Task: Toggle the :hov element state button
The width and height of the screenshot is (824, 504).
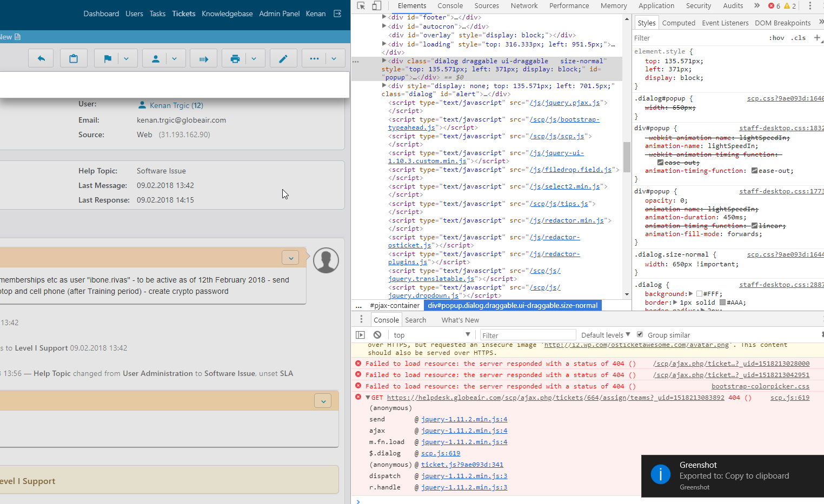Action: (x=776, y=38)
